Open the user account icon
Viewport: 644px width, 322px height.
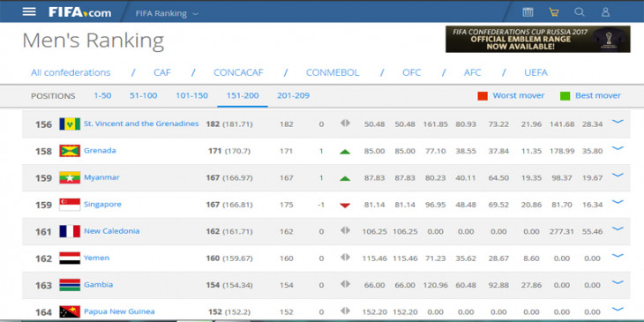pyautogui.click(x=605, y=12)
